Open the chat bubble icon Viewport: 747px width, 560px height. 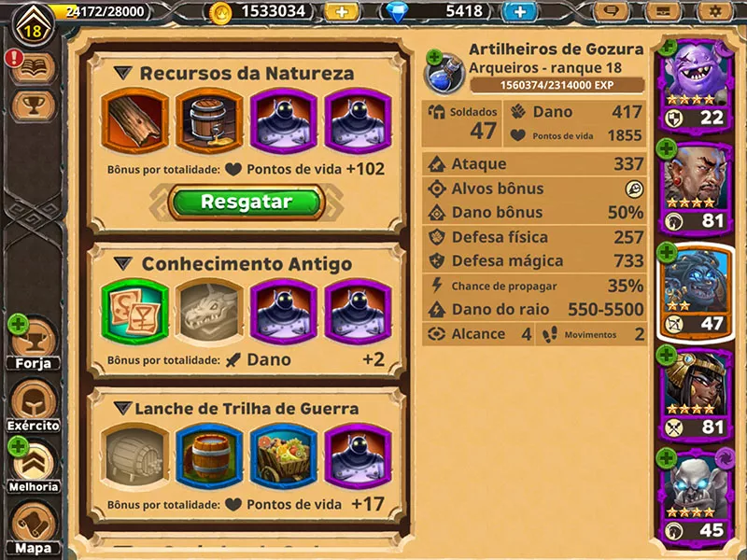(x=611, y=11)
